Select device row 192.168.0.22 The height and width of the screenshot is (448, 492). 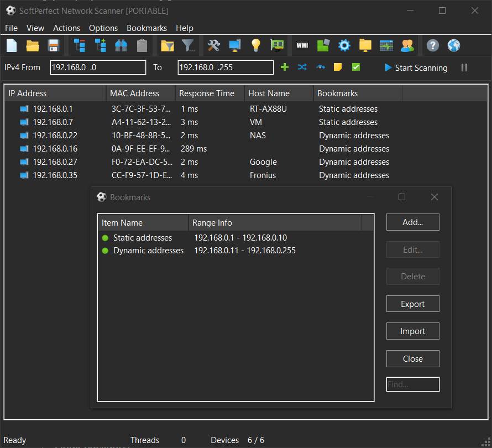[245, 136]
